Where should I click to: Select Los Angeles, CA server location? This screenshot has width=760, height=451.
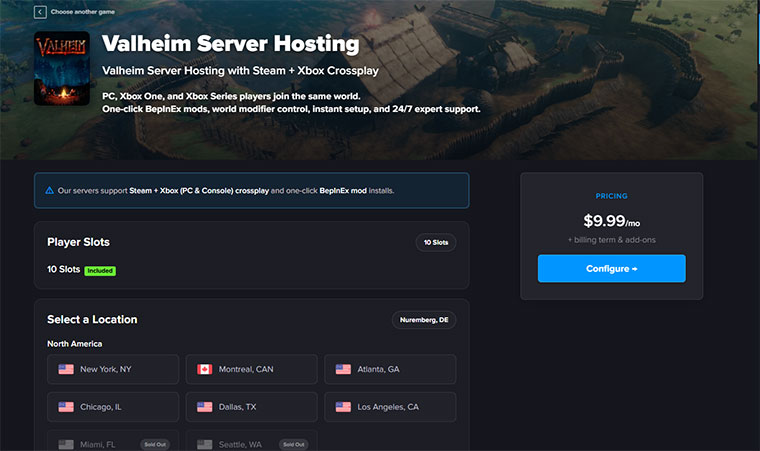390,407
